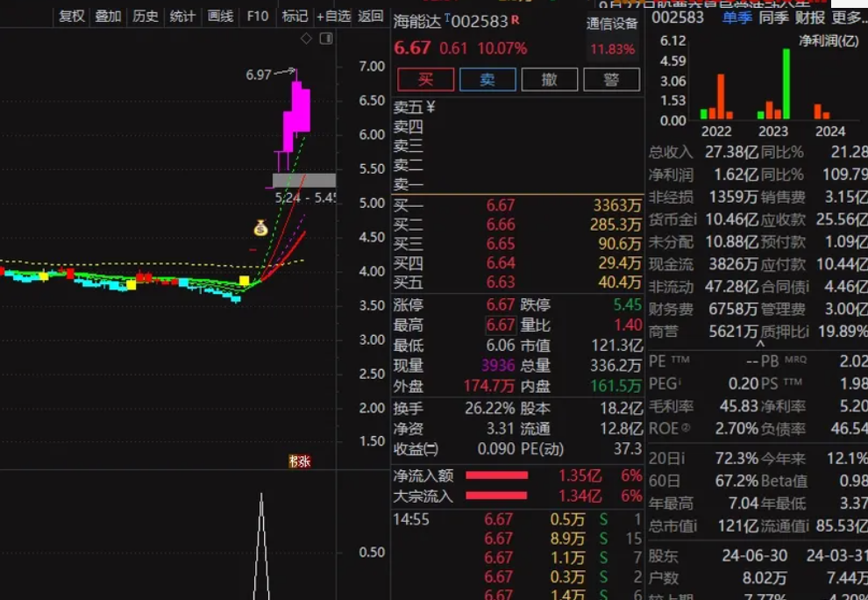The width and height of the screenshot is (868, 600).
Task: Toggle 复权 price adjustment mode
Action: tap(70, 16)
